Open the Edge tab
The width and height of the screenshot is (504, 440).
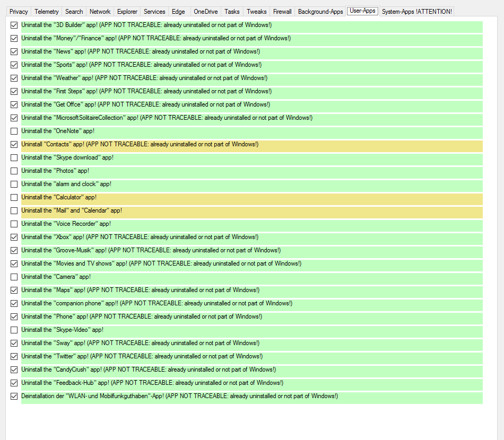tap(178, 12)
